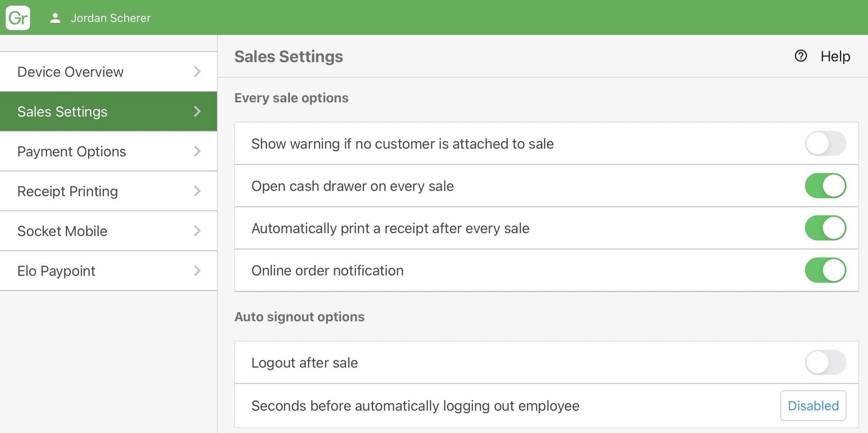Open the Help link text

pos(835,56)
